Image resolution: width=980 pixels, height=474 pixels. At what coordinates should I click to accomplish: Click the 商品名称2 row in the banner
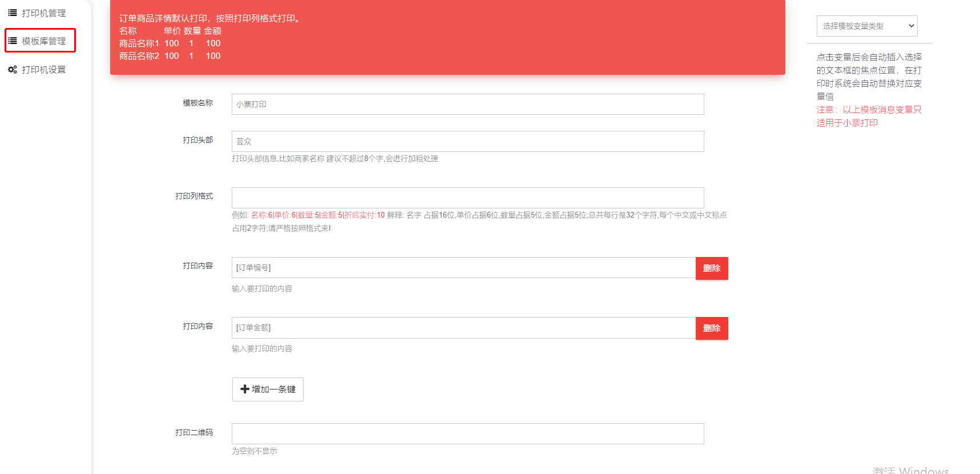click(x=170, y=56)
